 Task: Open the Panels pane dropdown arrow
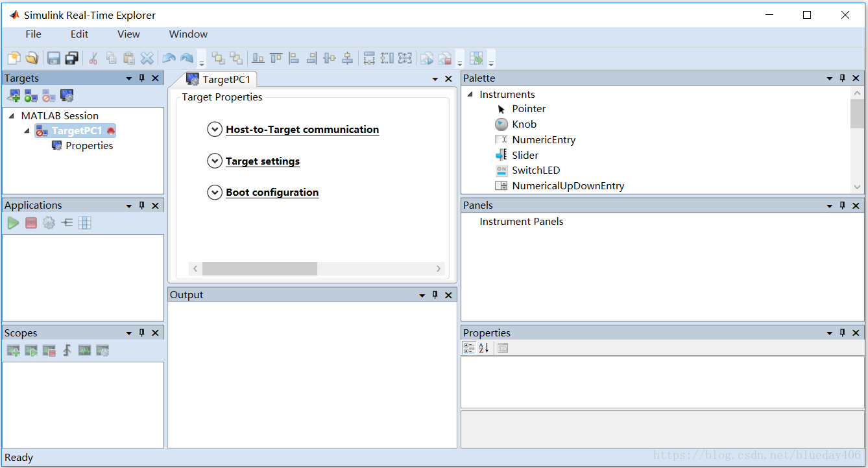[x=830, y=206]
